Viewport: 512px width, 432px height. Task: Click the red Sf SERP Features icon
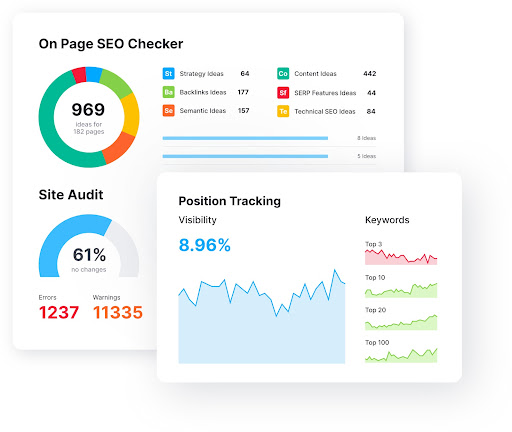[x=283, y=93]
